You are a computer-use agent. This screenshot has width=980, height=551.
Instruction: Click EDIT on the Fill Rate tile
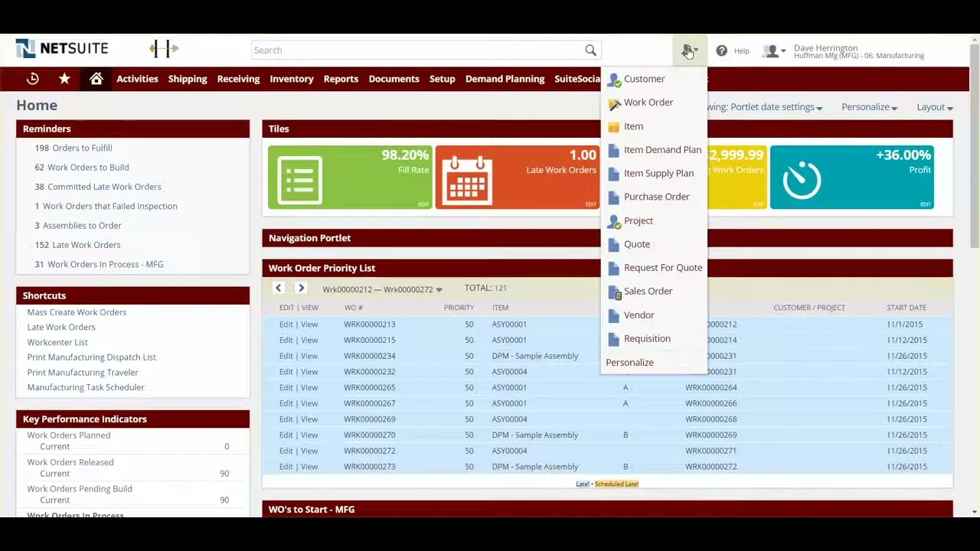point(423,204)
